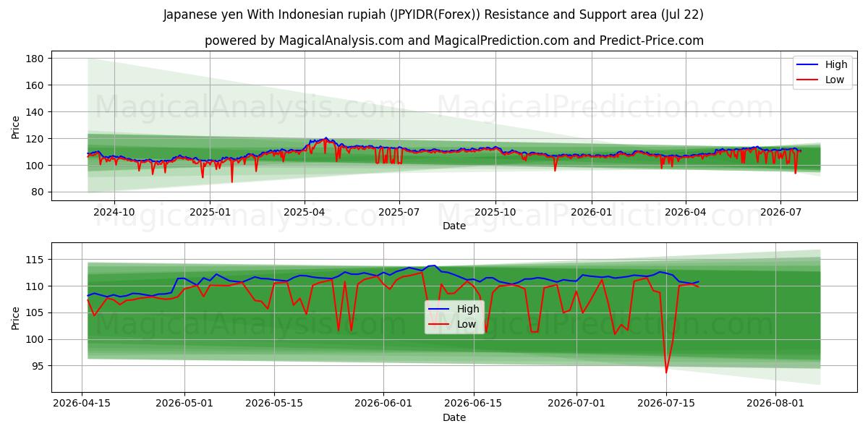Click the bottom chart 'Date' axis label
The image size is (868, 434).
tap(454, 417)
